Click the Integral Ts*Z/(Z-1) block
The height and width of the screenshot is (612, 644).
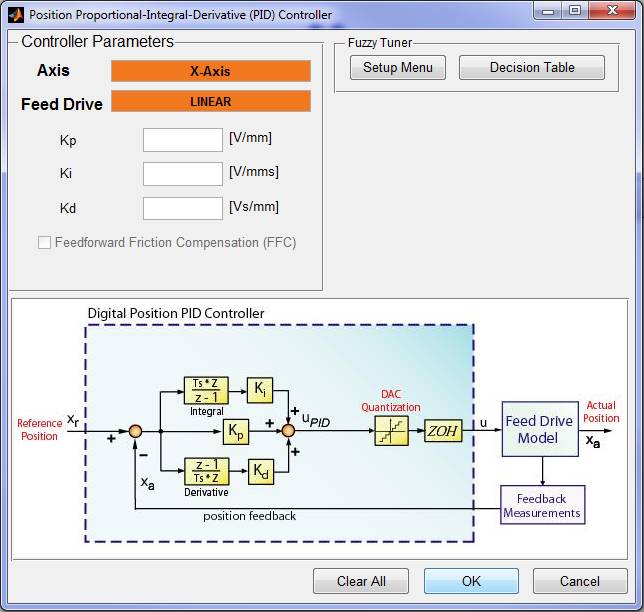coord(206,391)
